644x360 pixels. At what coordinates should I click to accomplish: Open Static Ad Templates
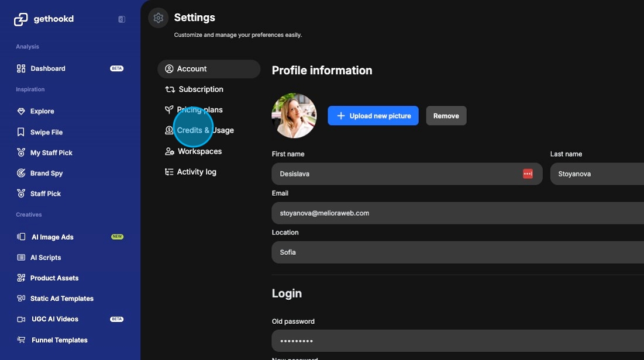tap(61, 299)
